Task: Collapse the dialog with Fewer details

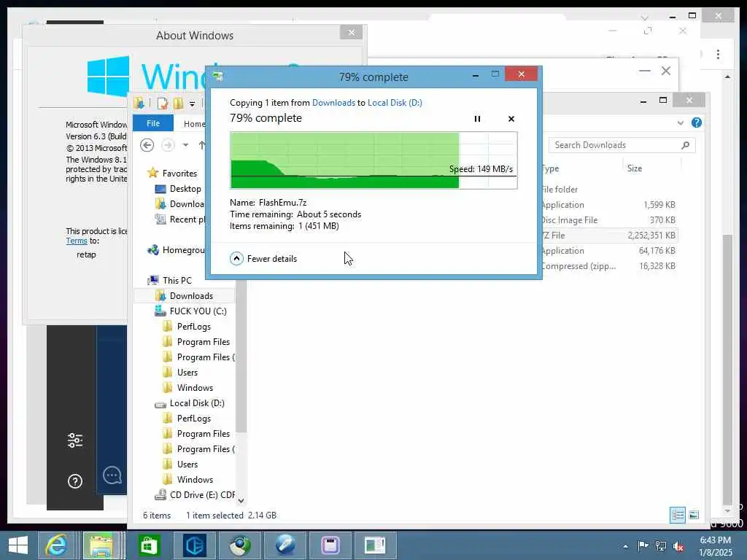Action: click(x=263, y=259)
